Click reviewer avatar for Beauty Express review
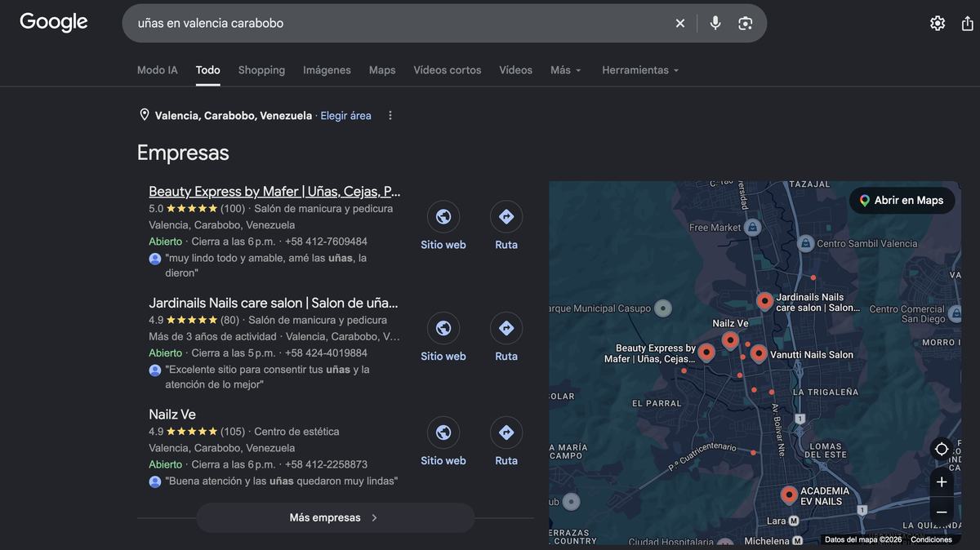The width and height of the screenshot is (980, 550). point(155,259)
